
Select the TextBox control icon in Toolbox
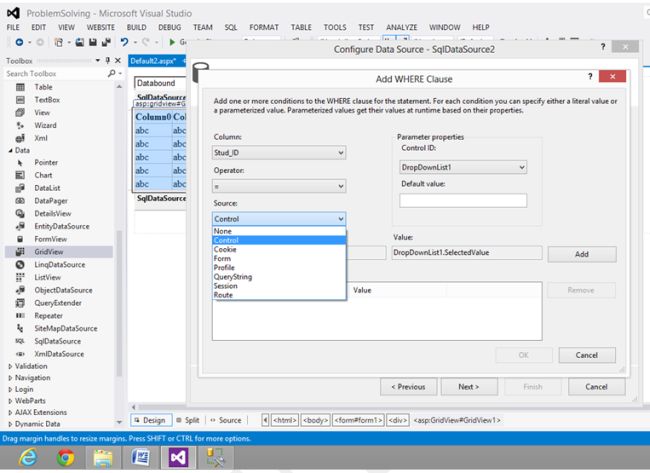point(20,100)
